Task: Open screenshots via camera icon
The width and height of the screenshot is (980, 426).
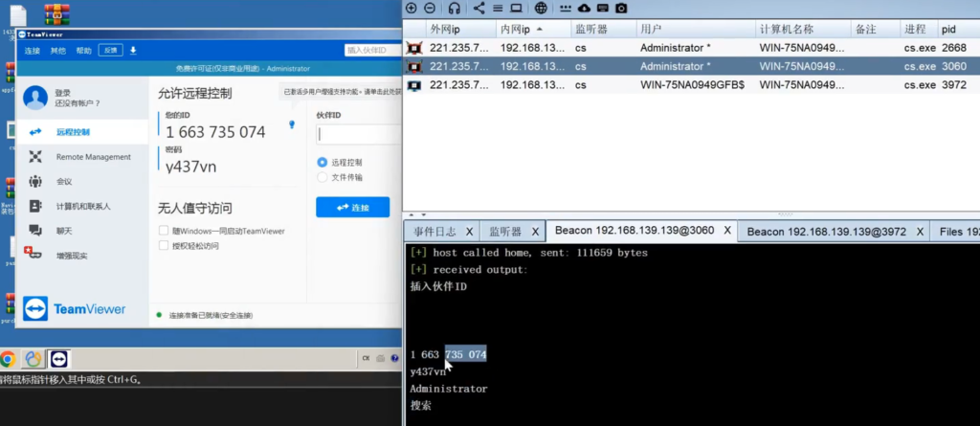Action: (x=621, y=8)
